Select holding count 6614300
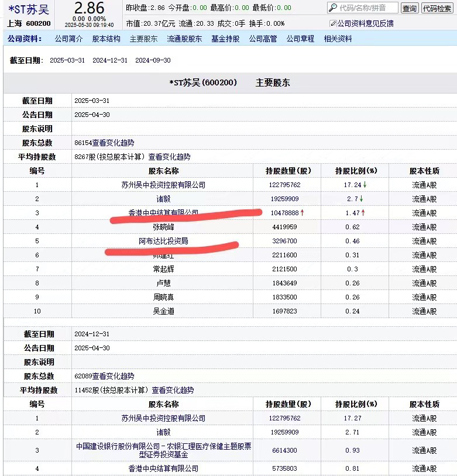Screen dimensions: 457x476 [285, 450]
